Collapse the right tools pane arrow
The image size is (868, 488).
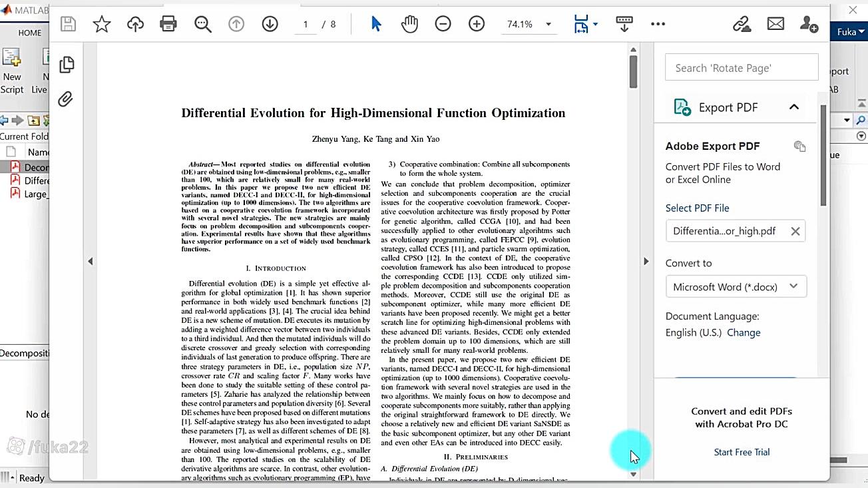tap(646, 262)
